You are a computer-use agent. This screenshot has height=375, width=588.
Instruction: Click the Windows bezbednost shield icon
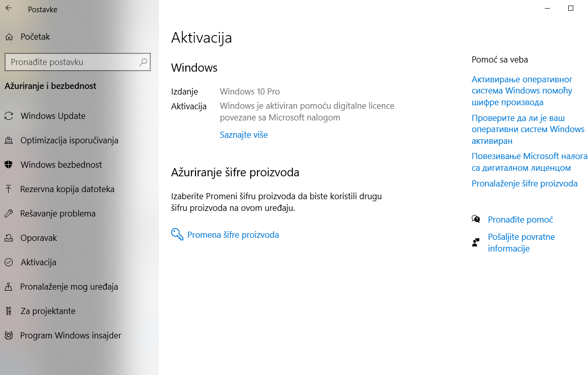(x=9, y=165)
